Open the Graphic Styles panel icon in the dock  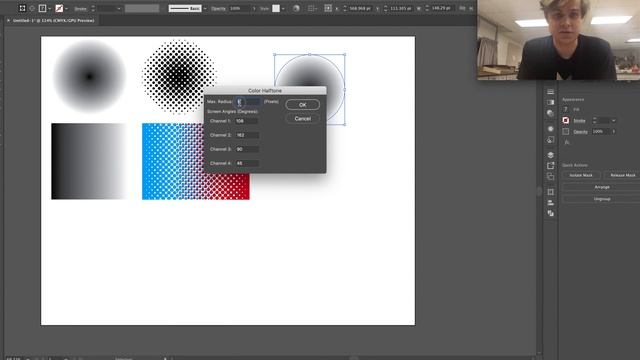551,140
